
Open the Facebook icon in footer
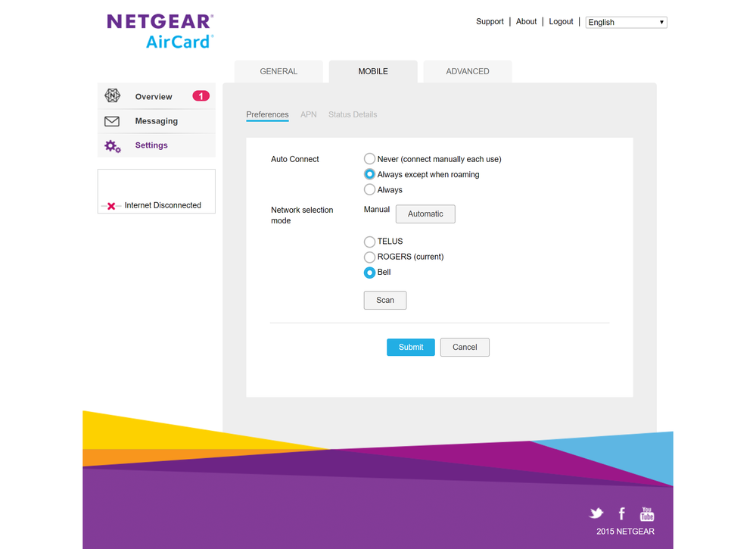click(x=622, y=513)
